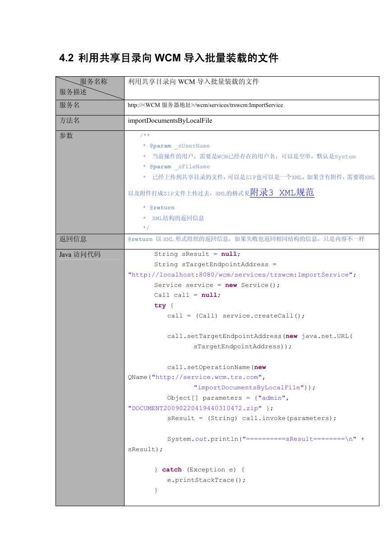This screenshot has width=392, height=554.
Task: Click the QName http://service.wcm.trs.com string
Action: click(x=197, y=377)
